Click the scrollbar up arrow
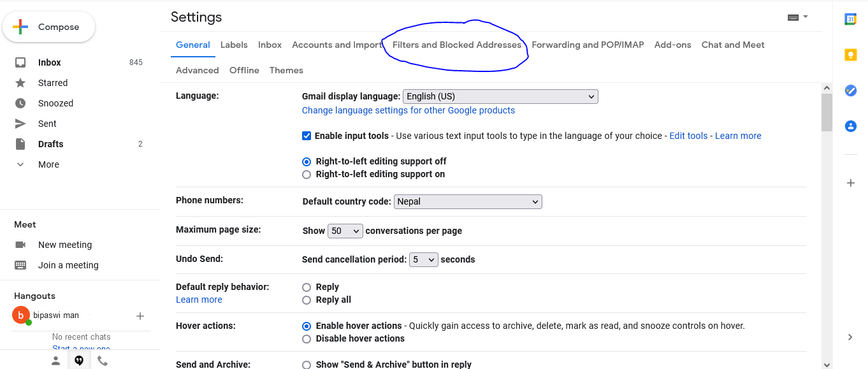 [x=827, y=88]
